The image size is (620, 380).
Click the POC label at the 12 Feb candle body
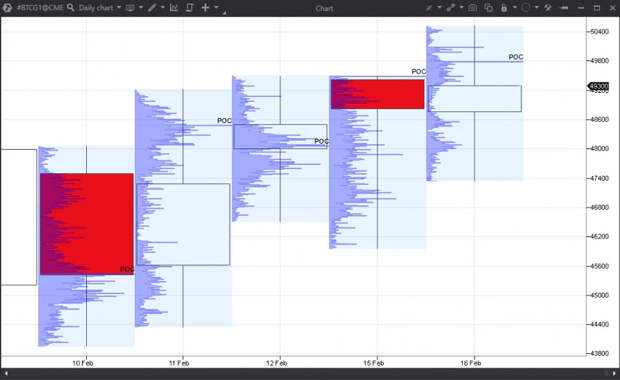(321, 141)
